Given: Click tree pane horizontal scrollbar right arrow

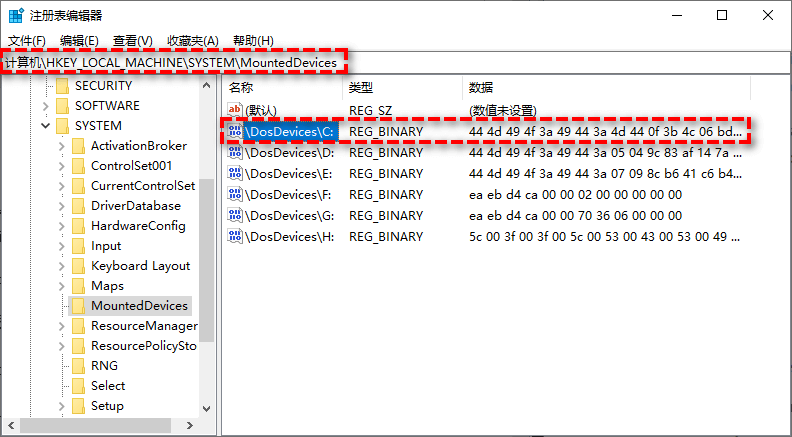Looking at the screenshot, I should tap(190, 425).
